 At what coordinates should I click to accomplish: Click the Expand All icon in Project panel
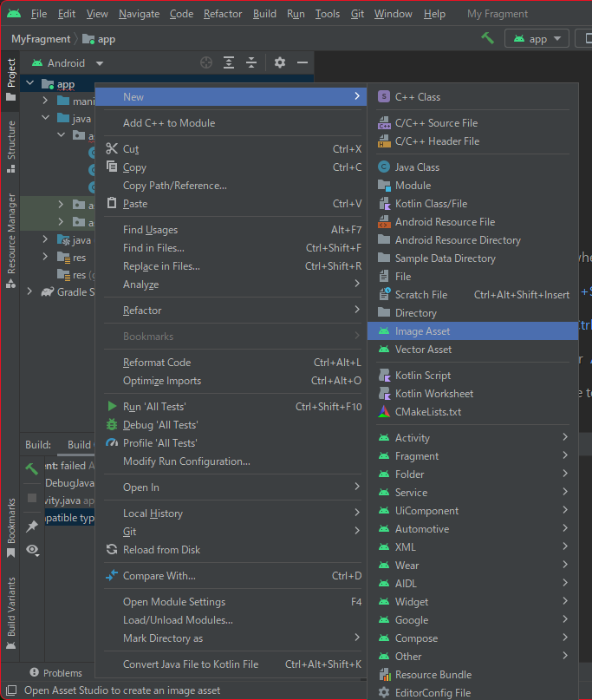(x=229, y=62)
